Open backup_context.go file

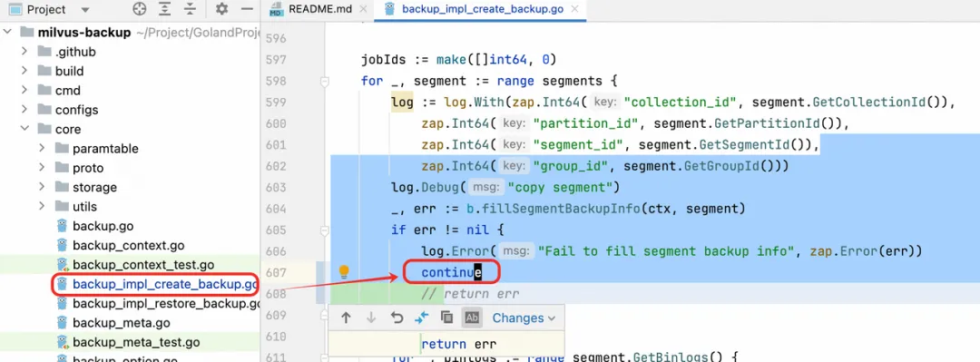[128, 246]
